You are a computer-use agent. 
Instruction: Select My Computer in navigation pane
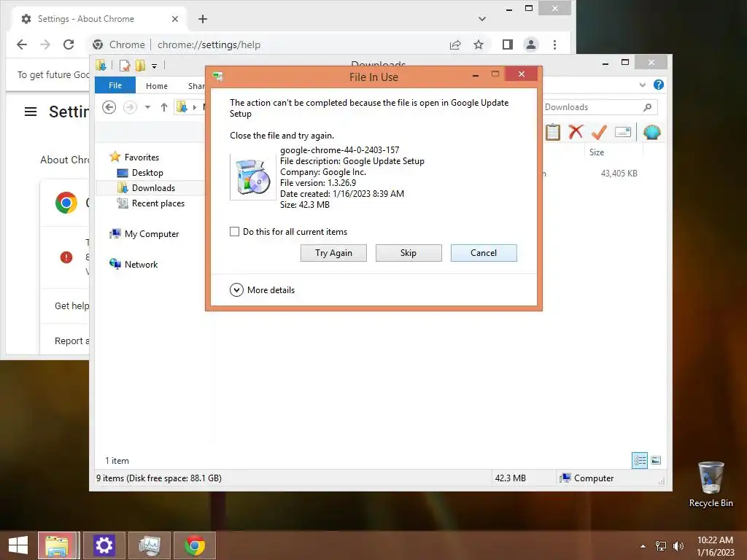[x=152, y=234]
